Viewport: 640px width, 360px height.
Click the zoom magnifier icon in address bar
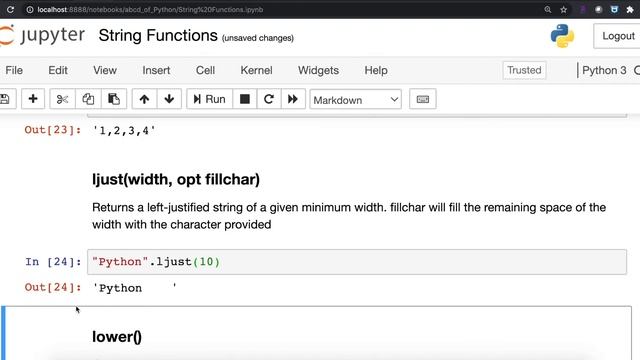pos(548,9)
